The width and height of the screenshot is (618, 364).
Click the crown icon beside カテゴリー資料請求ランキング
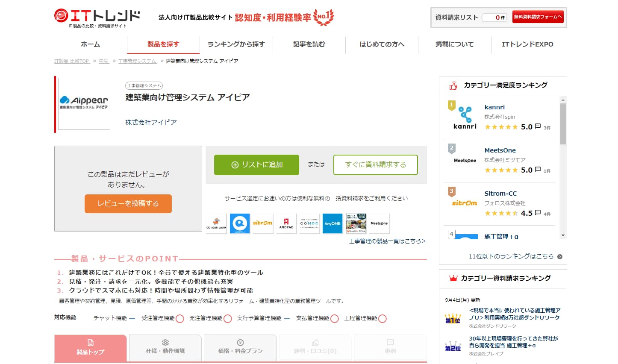453,279
